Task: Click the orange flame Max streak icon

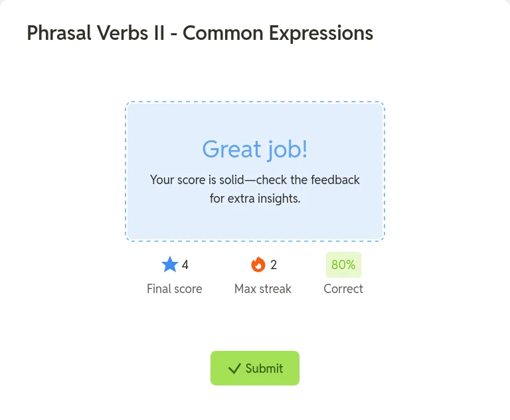Action: 258,264
